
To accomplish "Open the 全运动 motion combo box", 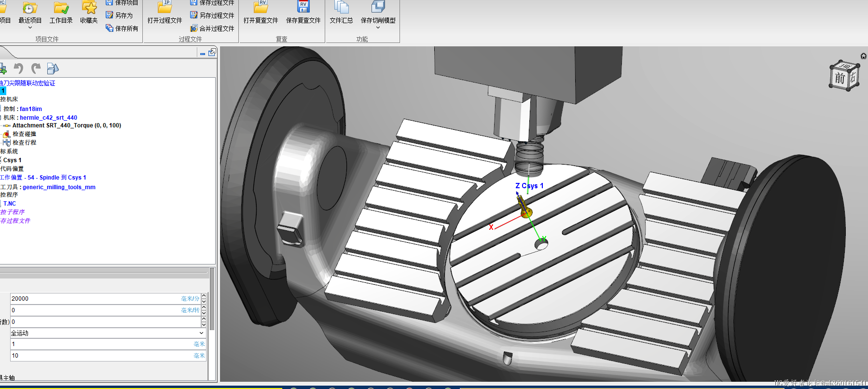I will [109, 333].
